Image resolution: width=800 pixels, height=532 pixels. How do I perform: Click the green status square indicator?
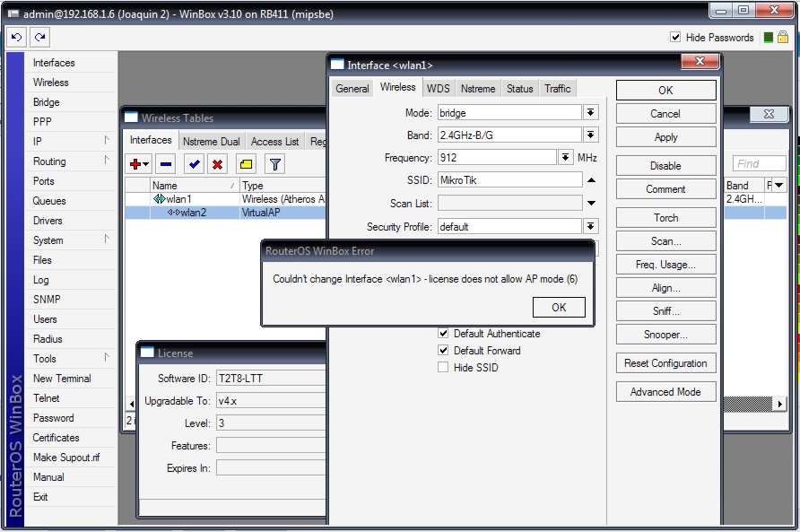[769, 38]
